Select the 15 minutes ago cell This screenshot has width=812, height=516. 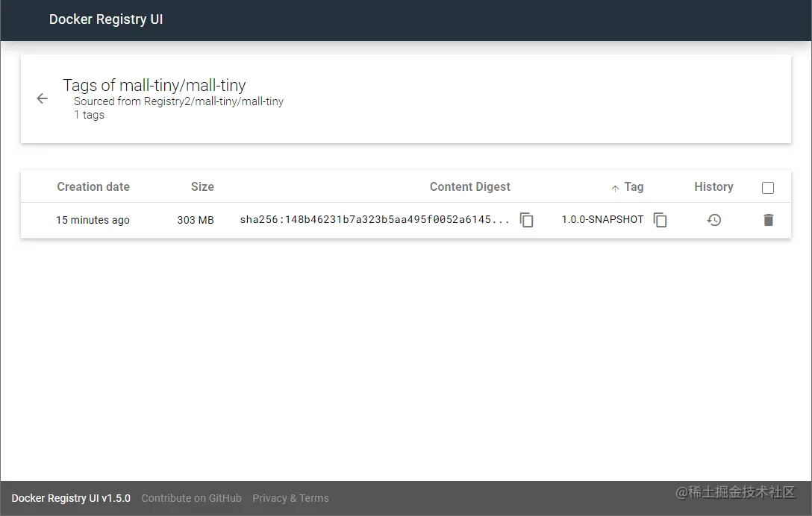93,220
